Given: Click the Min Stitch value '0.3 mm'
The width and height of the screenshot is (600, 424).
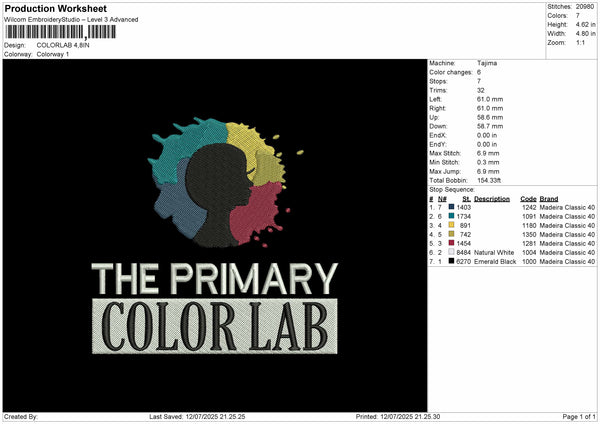Looking at the screenshot, I should tap(488, 162).
